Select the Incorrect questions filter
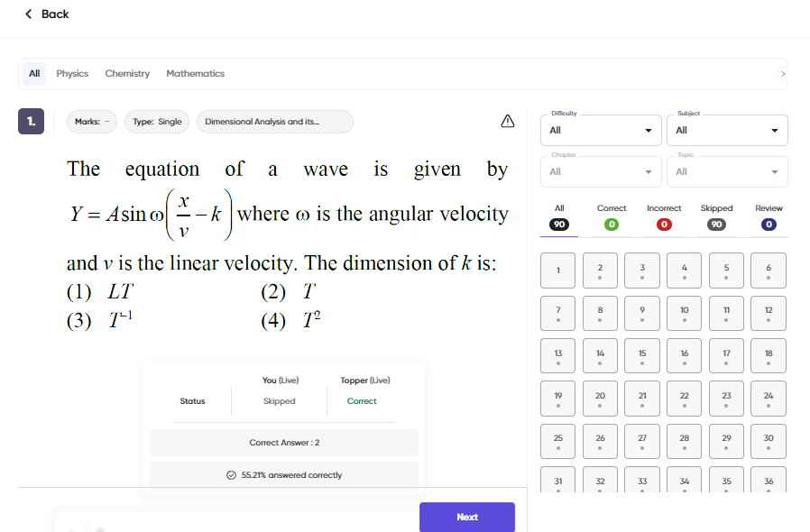 pyautogui.click(x=664, y=217)
